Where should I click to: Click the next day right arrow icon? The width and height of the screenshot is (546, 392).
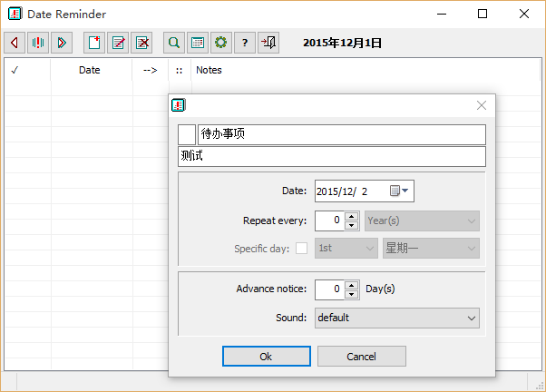[62, 43]
